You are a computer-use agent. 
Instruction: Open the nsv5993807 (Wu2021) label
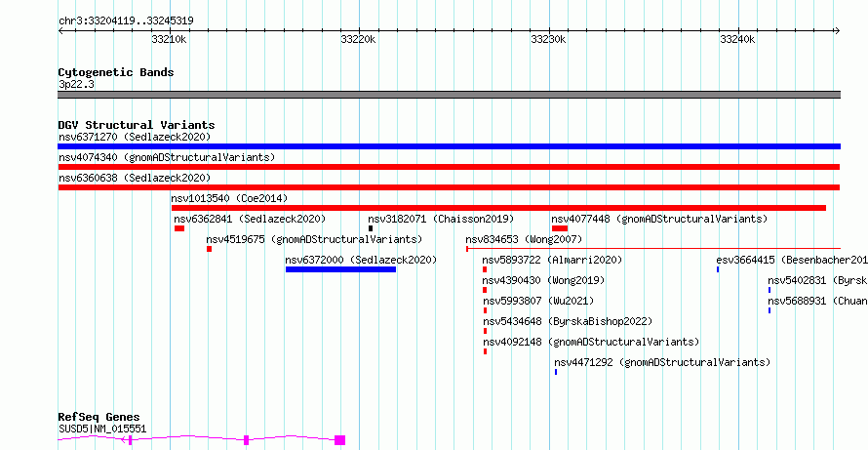[x=538, y=301]
